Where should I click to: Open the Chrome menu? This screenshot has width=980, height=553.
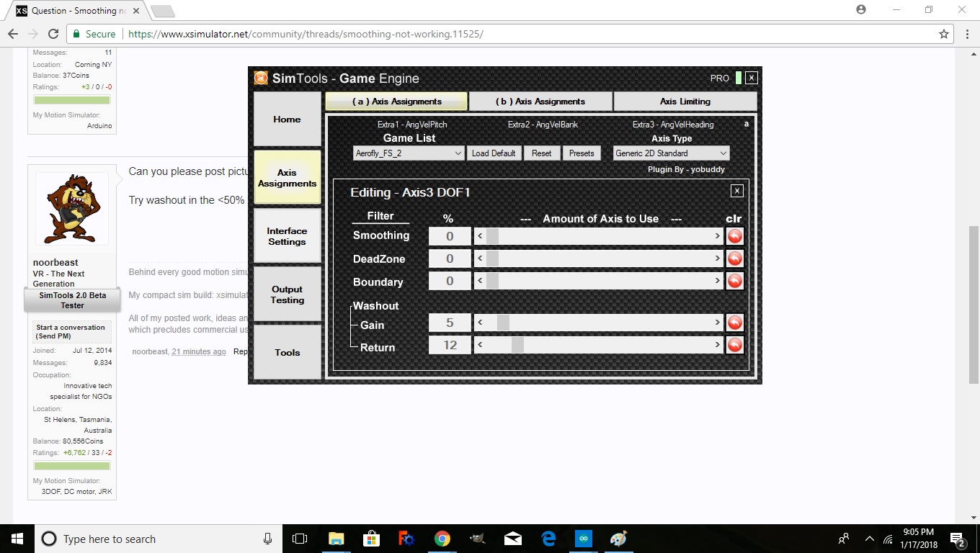pyautogui.click(x=968, y=34)
